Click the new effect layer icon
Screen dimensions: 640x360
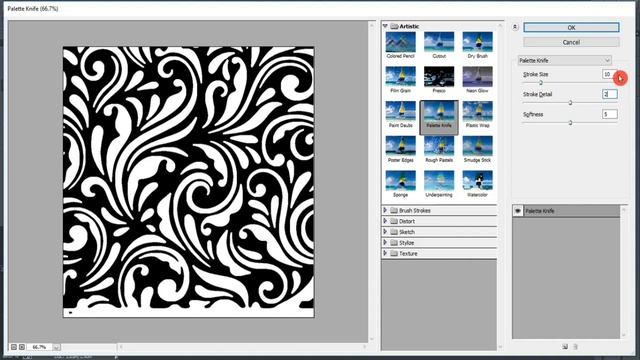565,347
